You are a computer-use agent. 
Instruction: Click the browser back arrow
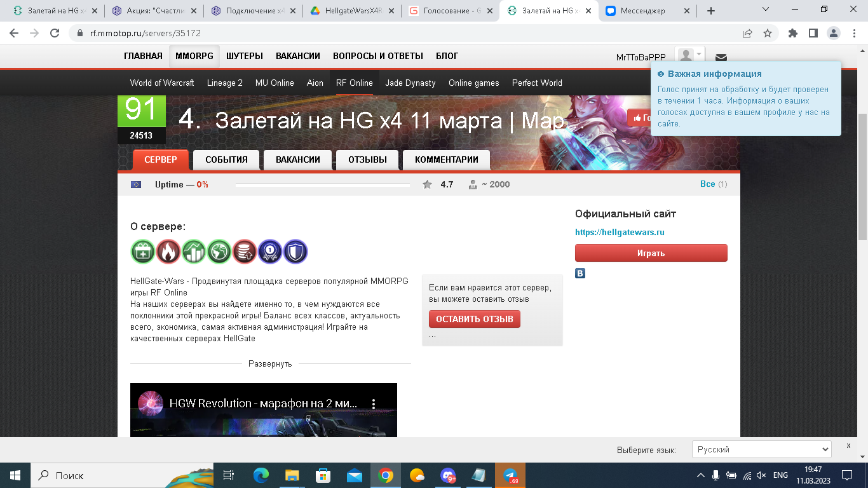14,33
